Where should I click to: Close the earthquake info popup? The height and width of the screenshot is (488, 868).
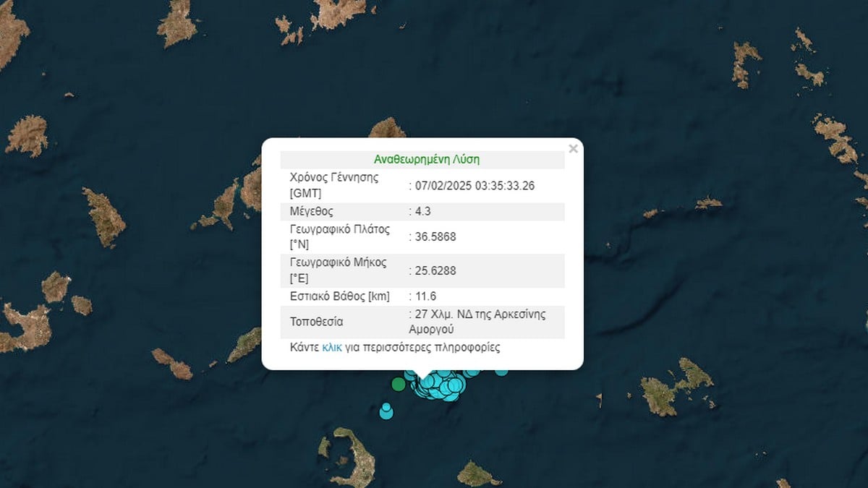tap(573, 149)
